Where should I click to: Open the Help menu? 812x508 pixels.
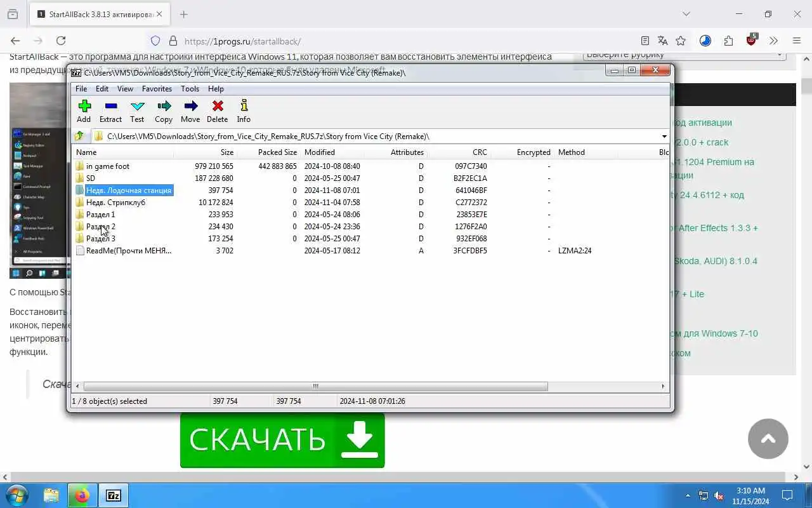216,89
